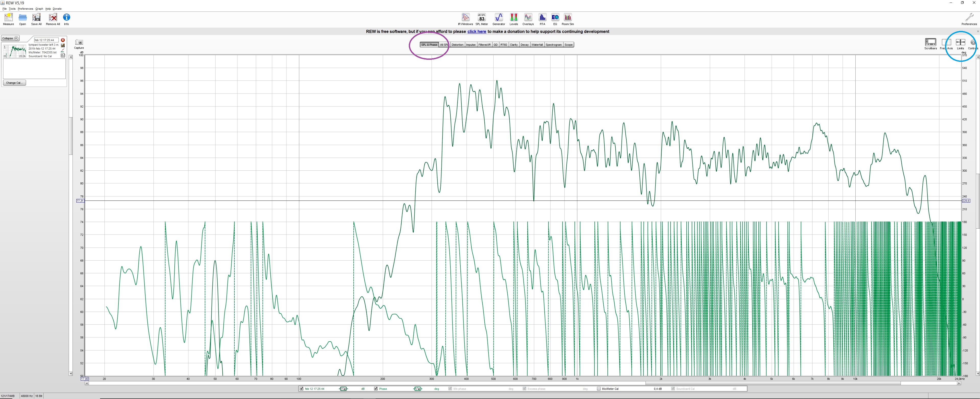Uncheck the feb 12 17:25:44 trace
980x399 pixels.
click(302, 389)
